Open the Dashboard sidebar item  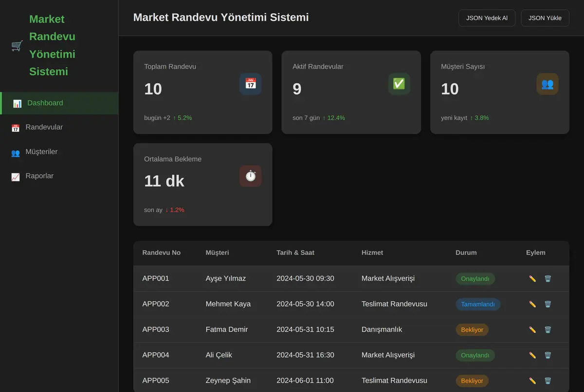pyautogui.click(x=59, y=103)
